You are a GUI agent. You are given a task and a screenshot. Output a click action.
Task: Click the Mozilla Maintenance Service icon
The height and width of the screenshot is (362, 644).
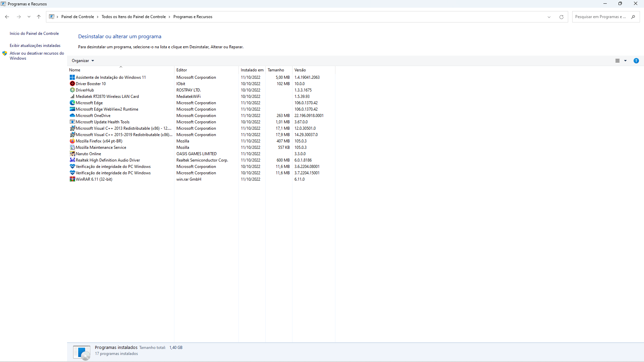click(x=72, y=147)
